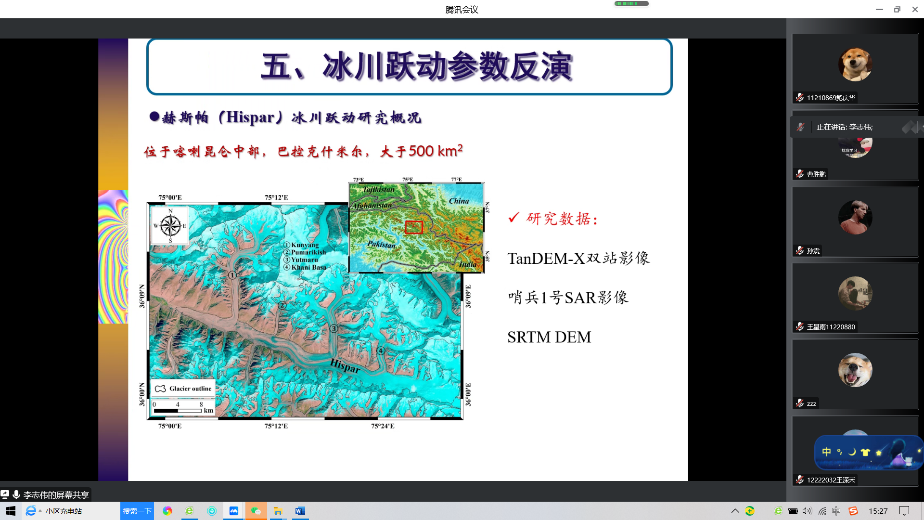Viewport: 924px width, 520px height.
Task: Click the Chinese 中 input mode toggle
Action: tap(827, 452)
